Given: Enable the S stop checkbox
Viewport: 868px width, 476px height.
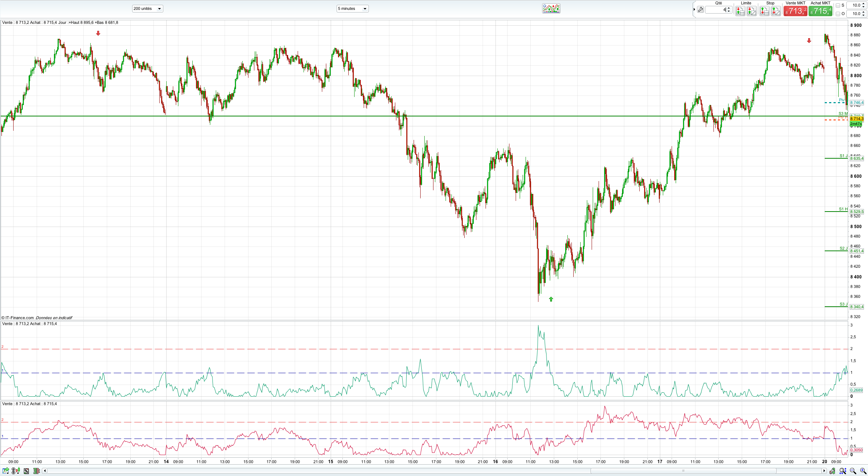Looking at the screenshot, I should [838, 5].
